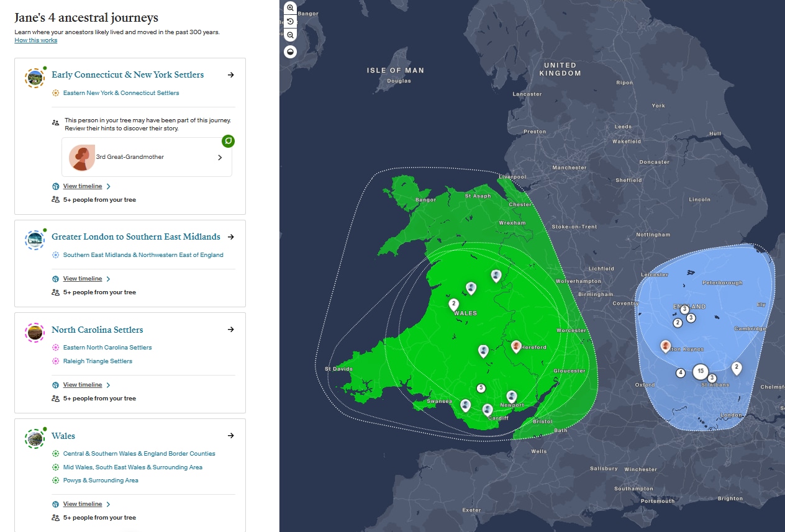View timeline for Greater London journey
Viewport: 785px width, 532px height.
pos(83,279)
